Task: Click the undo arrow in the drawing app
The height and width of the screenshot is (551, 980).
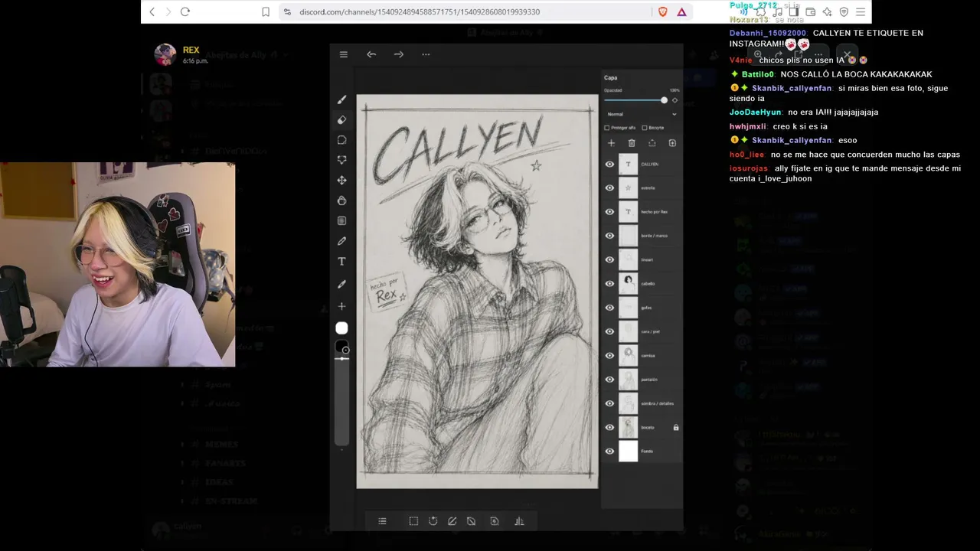Action: 371,54
